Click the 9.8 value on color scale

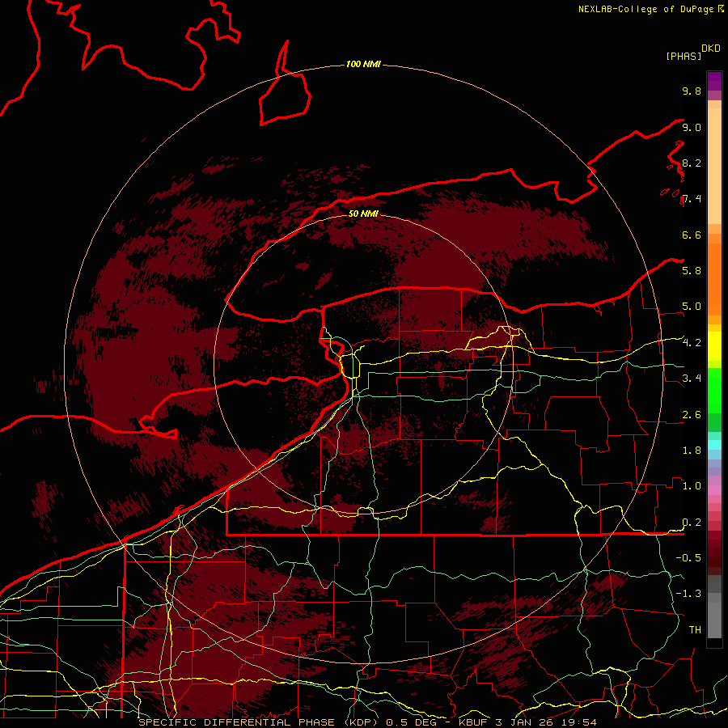[x=692, y=91]
